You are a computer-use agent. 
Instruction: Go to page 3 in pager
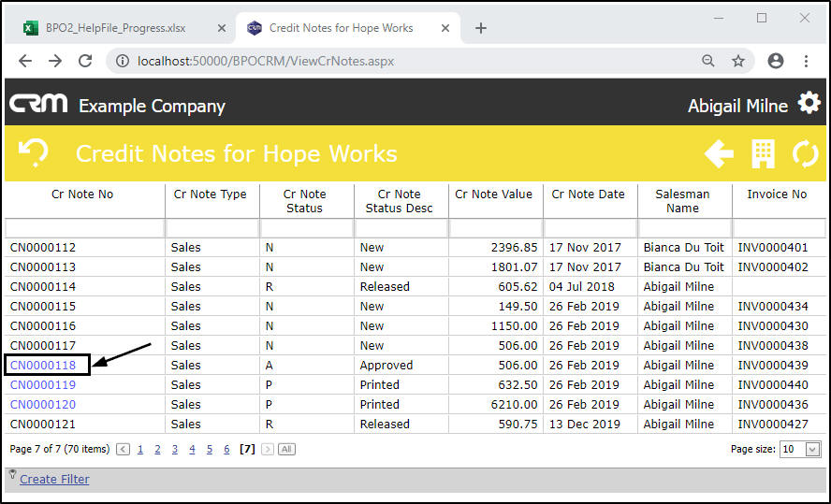(x=174, y=450)
